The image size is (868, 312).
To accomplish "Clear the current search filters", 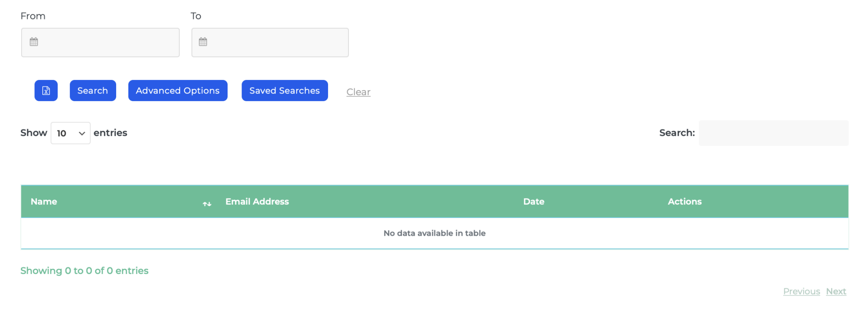I will pyautogui.click(x=358, y=92).
